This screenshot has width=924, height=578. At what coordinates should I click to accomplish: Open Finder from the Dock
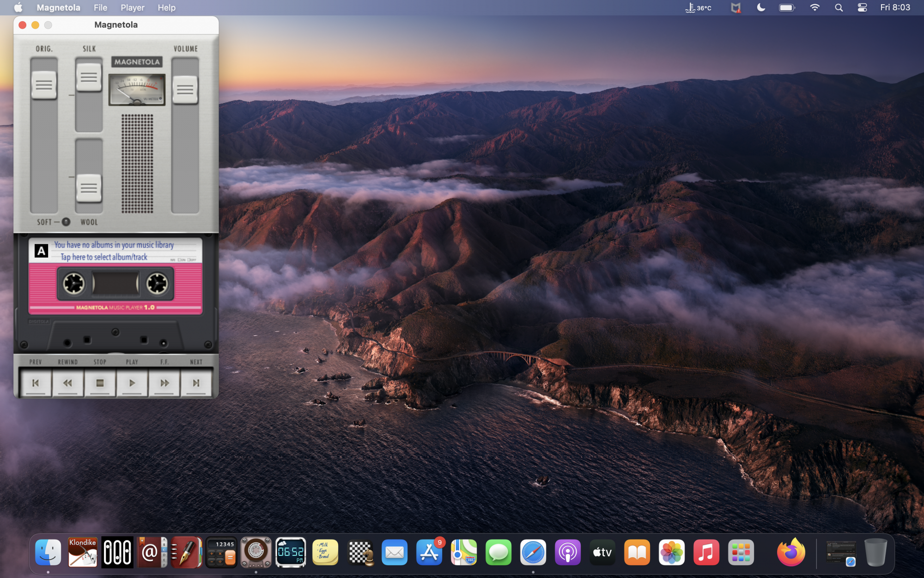pyautogui.click(x=48, y=552)
